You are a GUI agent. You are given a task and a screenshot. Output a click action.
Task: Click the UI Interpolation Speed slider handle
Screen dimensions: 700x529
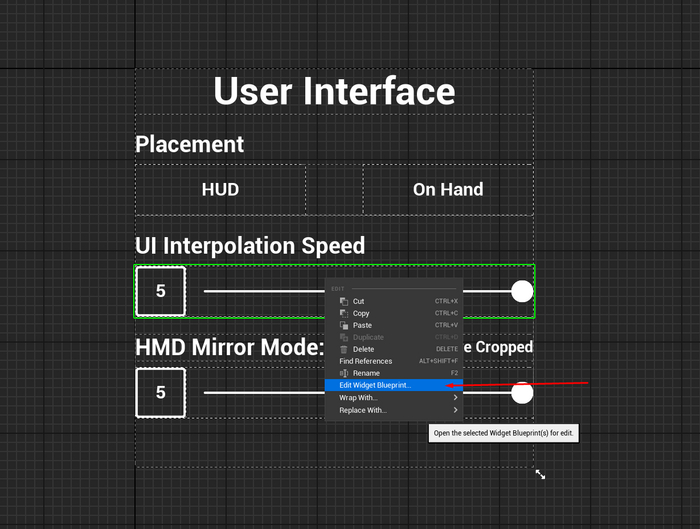pyautogui.click(x=522, y=292)
